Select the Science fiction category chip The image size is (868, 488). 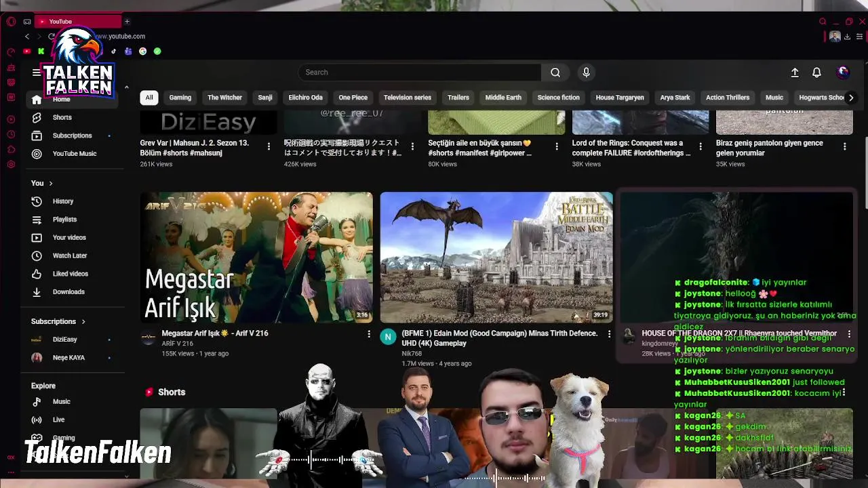pyautogui.click(x=558, y=98)
